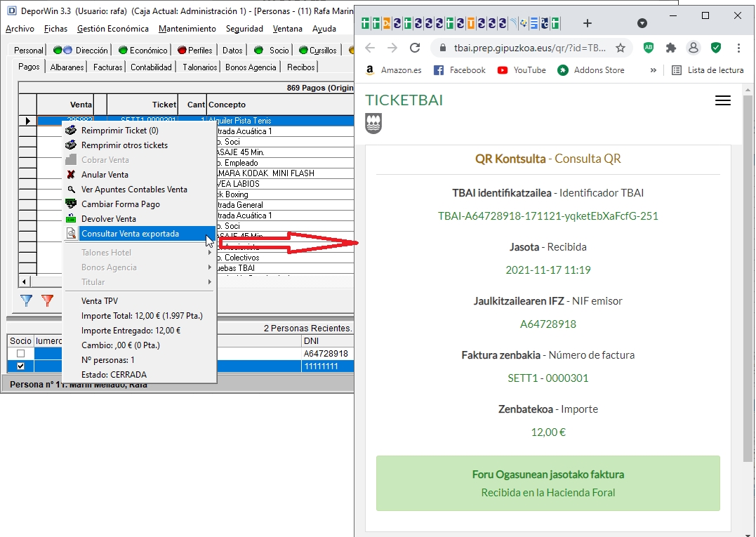The image size is (756, 537).
Task: Select Anular Venta in the context menu
Action: click(x=140, y=175)
